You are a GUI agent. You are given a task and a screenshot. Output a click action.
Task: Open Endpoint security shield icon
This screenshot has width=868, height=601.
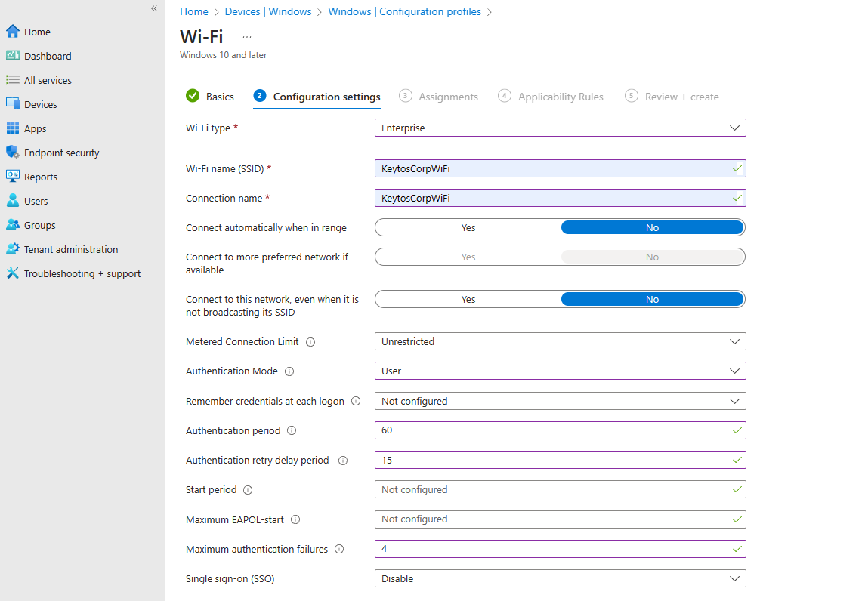point(13,153)
